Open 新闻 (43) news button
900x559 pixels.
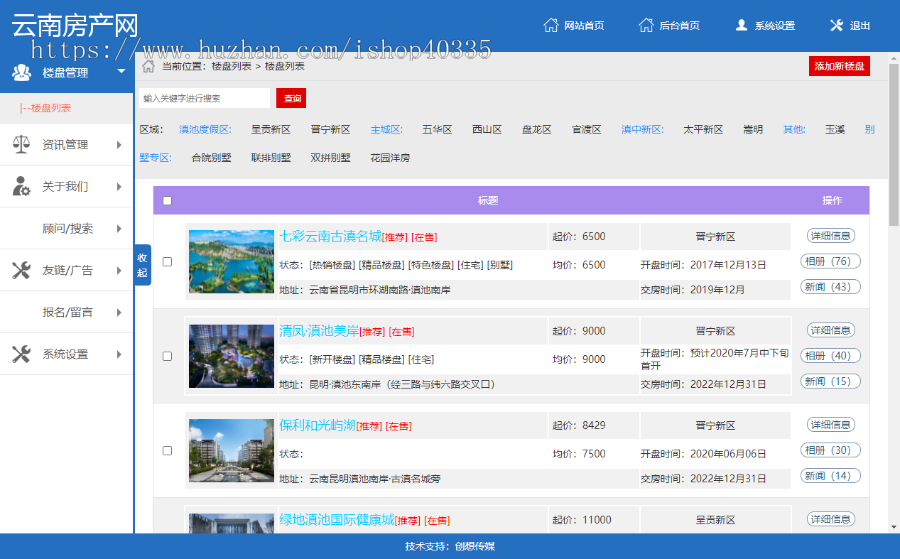831,287
